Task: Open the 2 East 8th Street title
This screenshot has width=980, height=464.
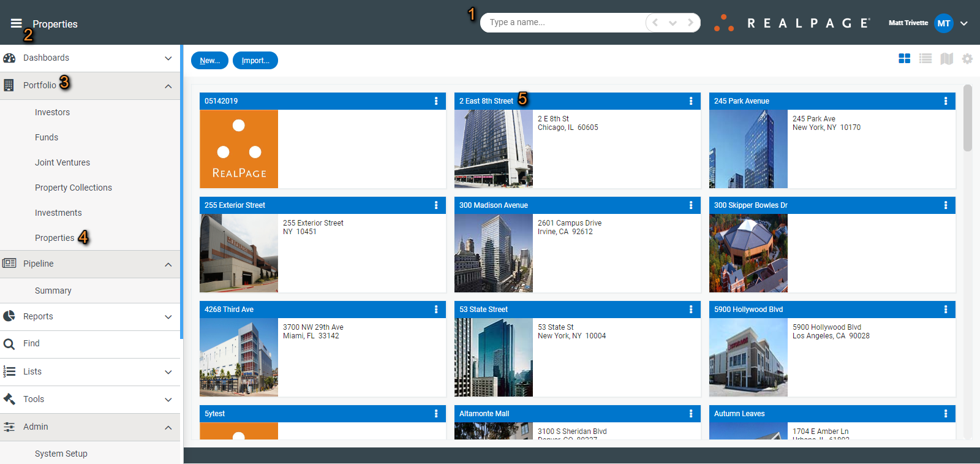Action: (x=486, y=101)
